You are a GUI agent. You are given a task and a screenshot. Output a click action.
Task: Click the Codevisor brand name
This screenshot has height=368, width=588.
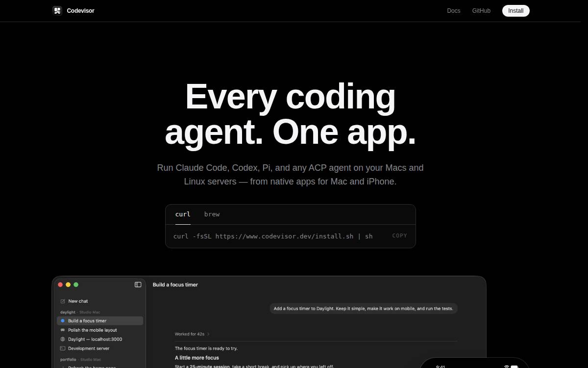point(81,11)
